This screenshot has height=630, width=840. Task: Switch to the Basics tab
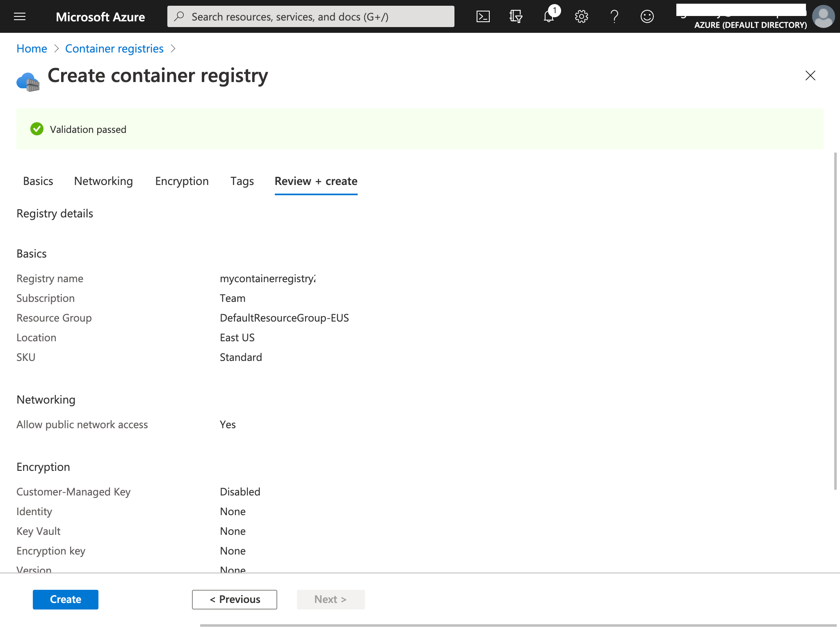click(x=38, y=180)
